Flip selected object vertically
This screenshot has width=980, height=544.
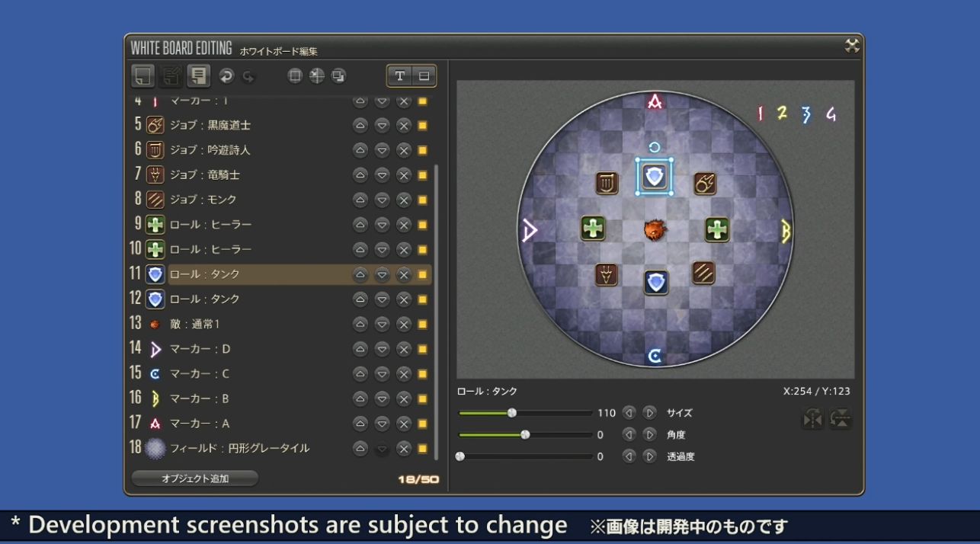tap(841, 418)
